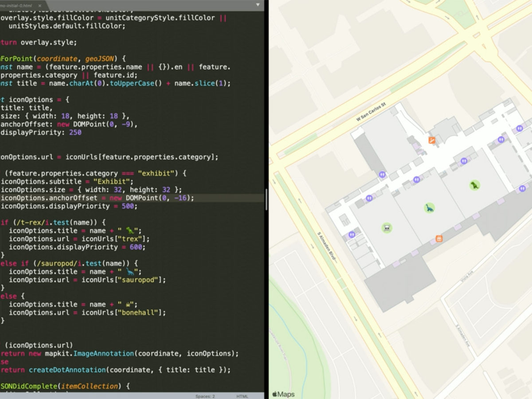Open the editor panel dropdown arrow
Screen dimensions: 532x399
pos(257,4)
